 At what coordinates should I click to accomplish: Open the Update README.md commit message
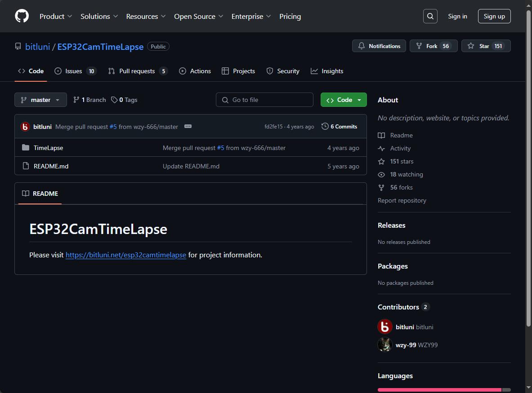[x=191, y=166]
